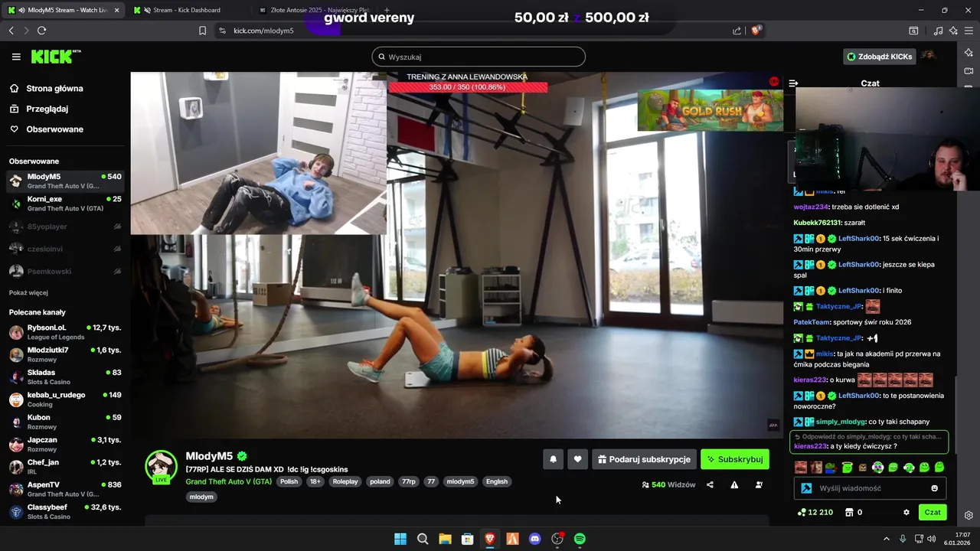Open recommended channel Skladas

[x=65, y=377]
